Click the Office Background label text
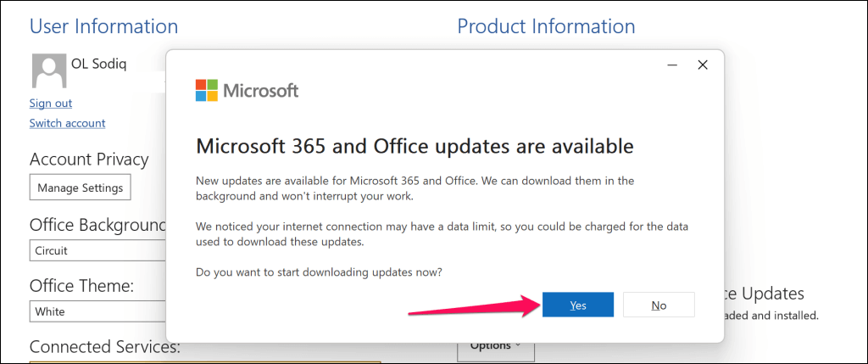The width and height of the screenshot is (868, 364). (97, 225)
